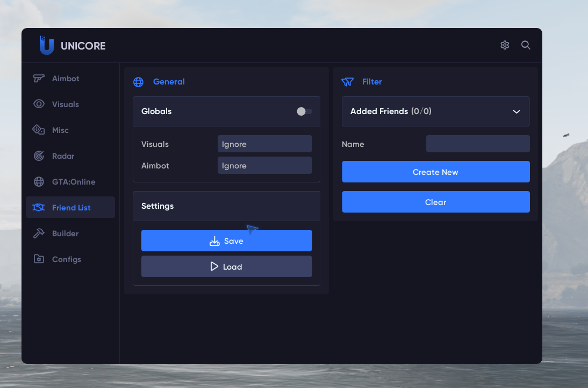Switch to the Builder section
This screenshot has width=588, height=388.
pos(65,234)
